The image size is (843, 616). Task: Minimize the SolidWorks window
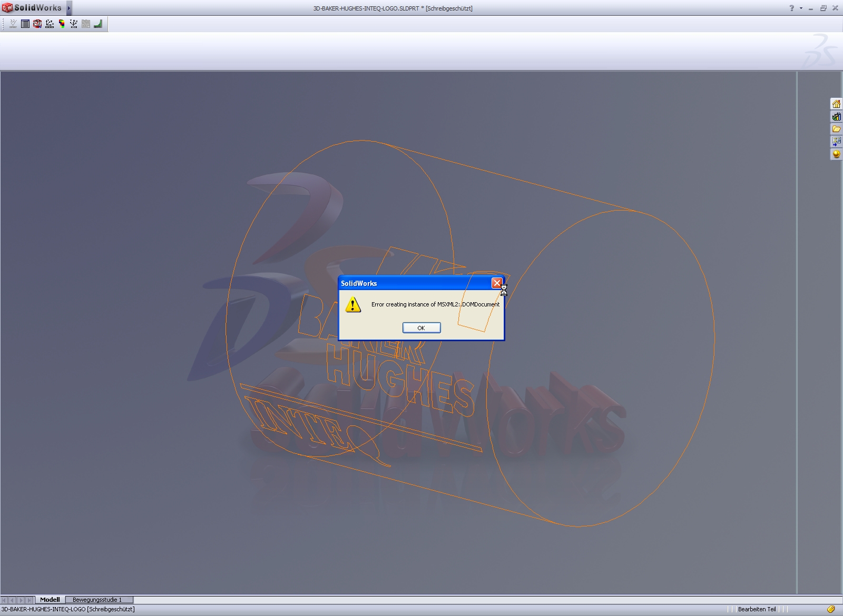click(811, 8)
